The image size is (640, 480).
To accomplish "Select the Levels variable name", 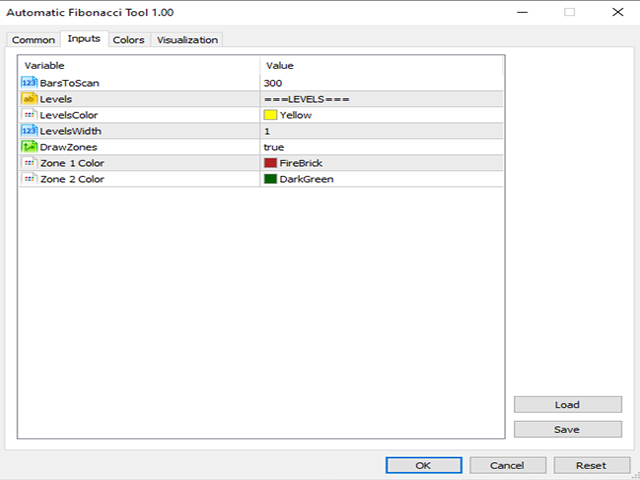I will pyautogui.click(x=56, y=99).
